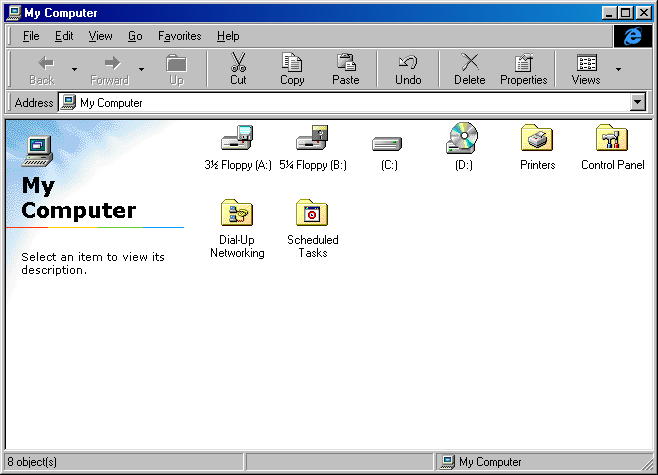The width and height of the screenshot is (658, 475).
Task: Click the '8 object(s)' status bar text
Action: pyautogui.click(x=32, y=462)
